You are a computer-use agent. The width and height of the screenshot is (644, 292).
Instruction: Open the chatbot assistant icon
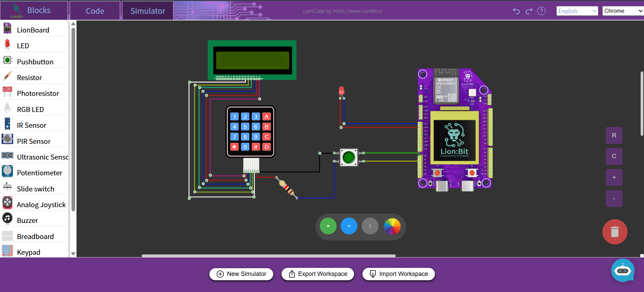pos(623,271)
